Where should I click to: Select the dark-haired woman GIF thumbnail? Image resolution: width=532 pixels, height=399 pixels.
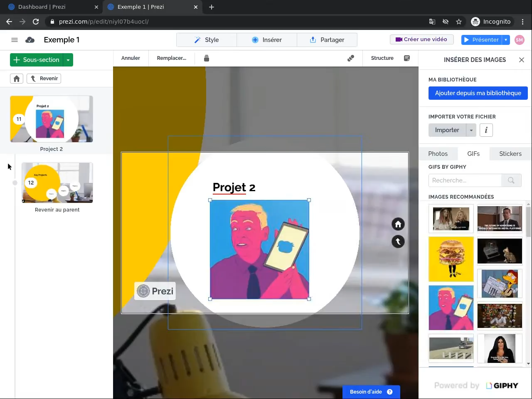(500, 349)
